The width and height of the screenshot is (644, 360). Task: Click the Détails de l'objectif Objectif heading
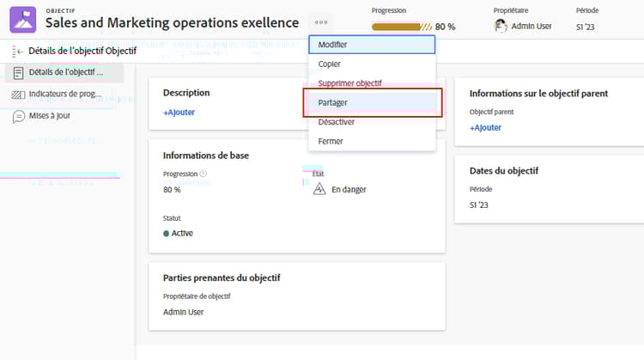click(82, 51)
